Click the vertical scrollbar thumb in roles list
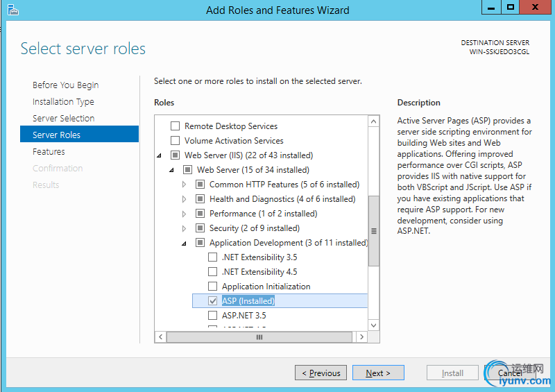 (x=374, y=231)
